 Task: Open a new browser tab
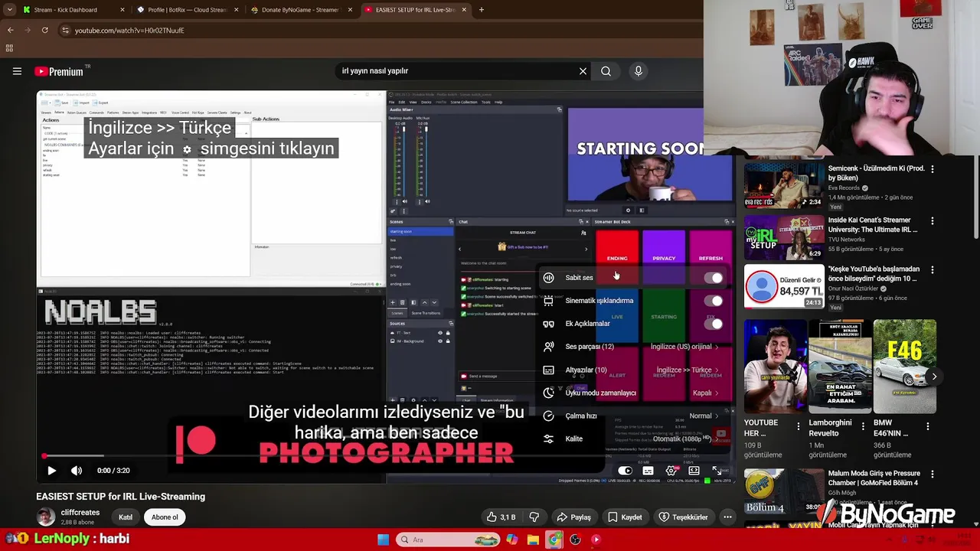(x=482, y=10)
